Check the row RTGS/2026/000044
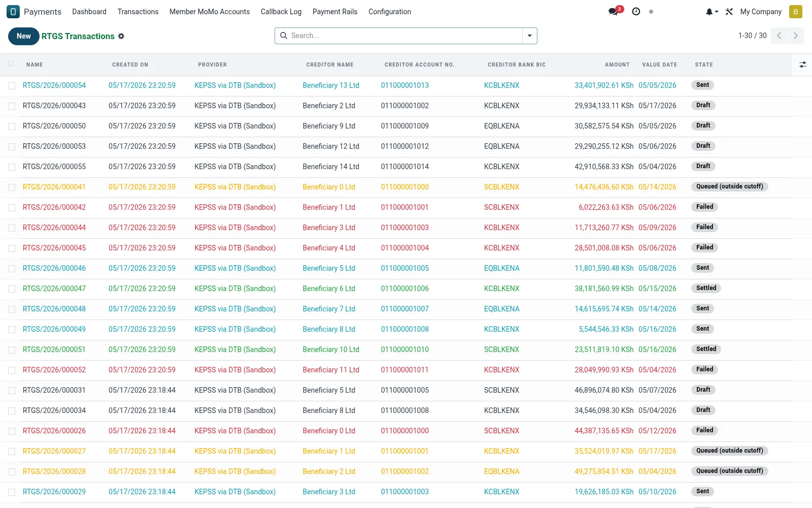The image size is (812, 508). click(x=12, y=228)
